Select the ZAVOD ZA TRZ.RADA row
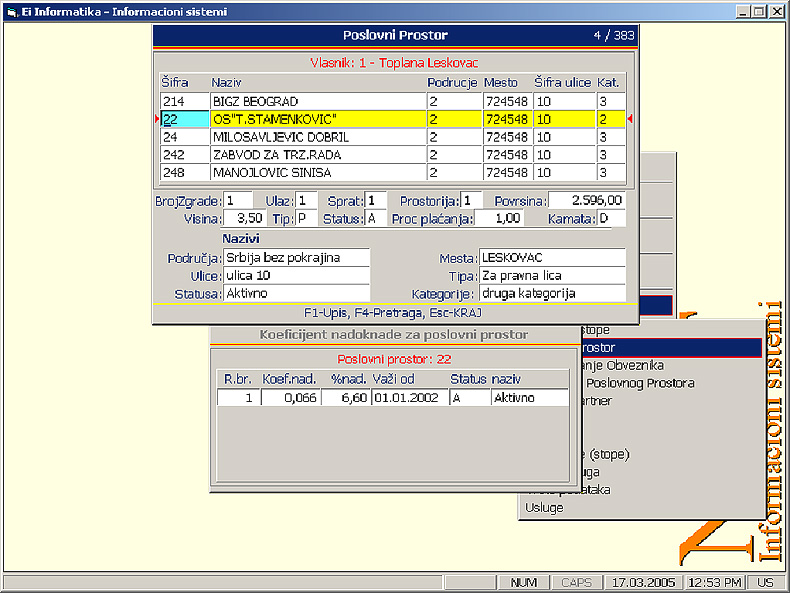 (x=316, y=155)
